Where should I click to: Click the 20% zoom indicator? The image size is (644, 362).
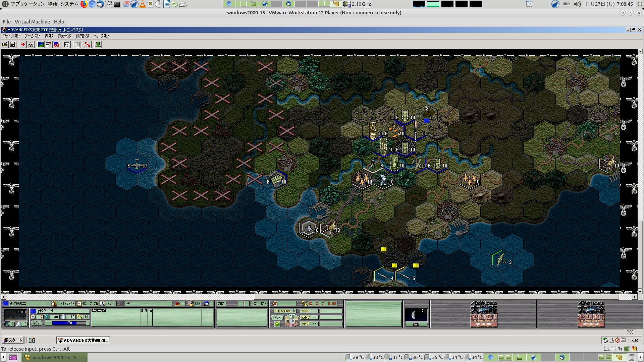(221, 304)
